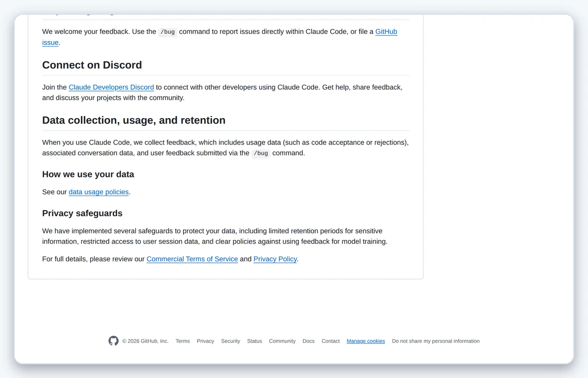Image resolution: width=588 pixels, height=378 pixels.
Task: Open the Privacy Policy link
Action: point(275,259)
